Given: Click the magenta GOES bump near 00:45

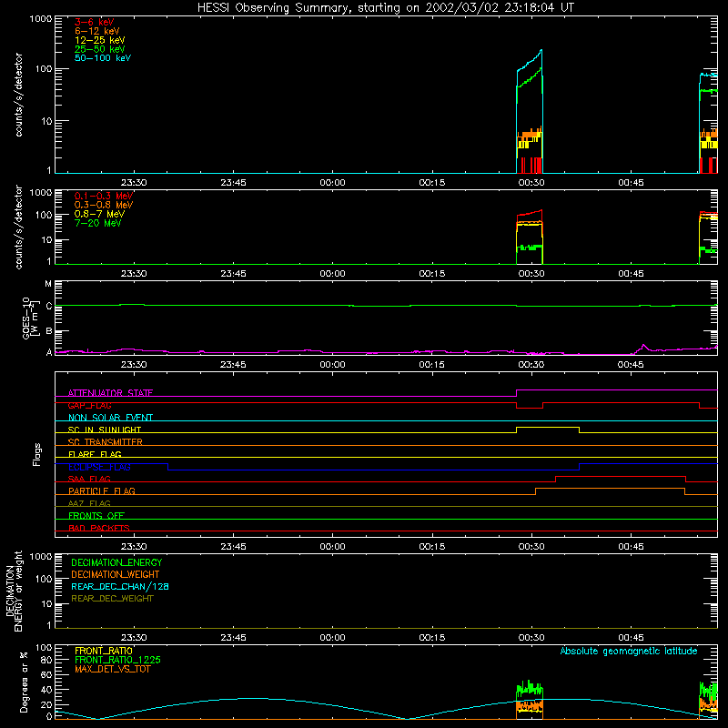Looking at the screenshot, I should tap(643, 346).
